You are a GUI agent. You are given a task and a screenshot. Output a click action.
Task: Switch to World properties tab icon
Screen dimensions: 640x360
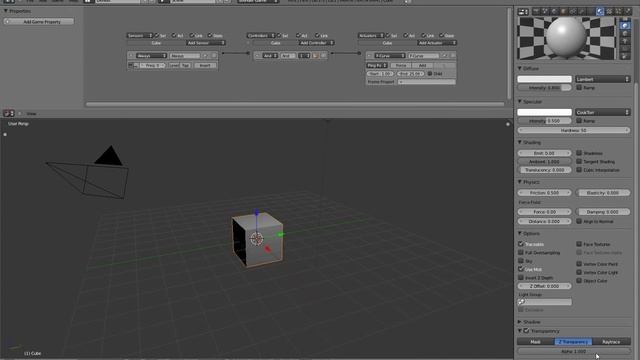point(554,11)
